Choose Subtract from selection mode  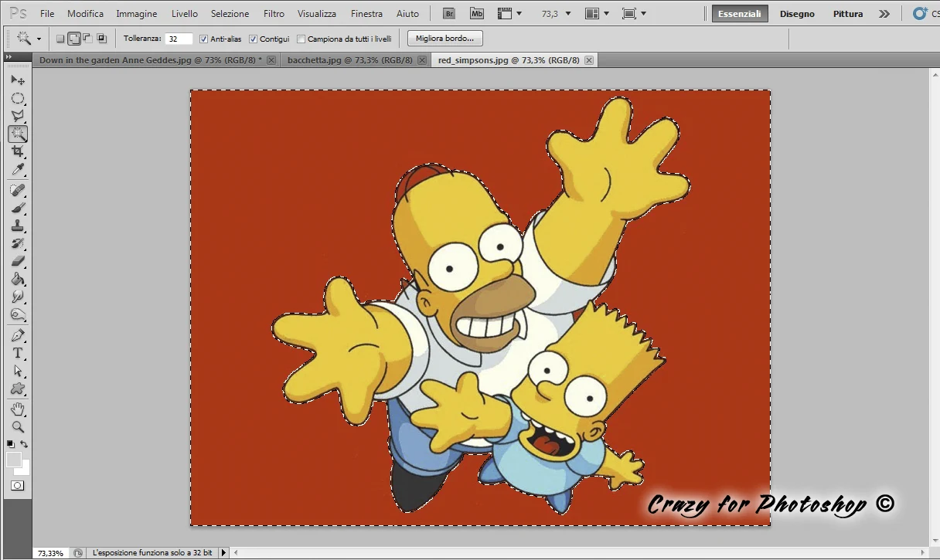coord(87,39)
